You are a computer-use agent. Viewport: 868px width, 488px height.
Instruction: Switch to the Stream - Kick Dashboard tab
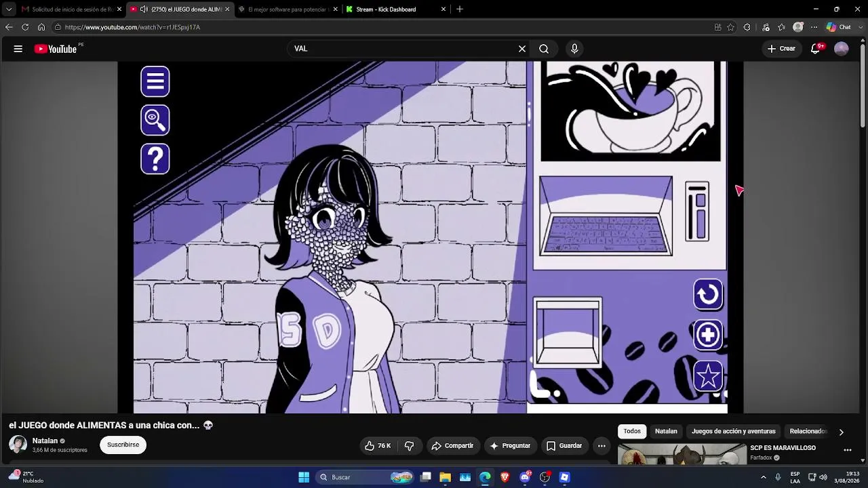tap(396, 9)
